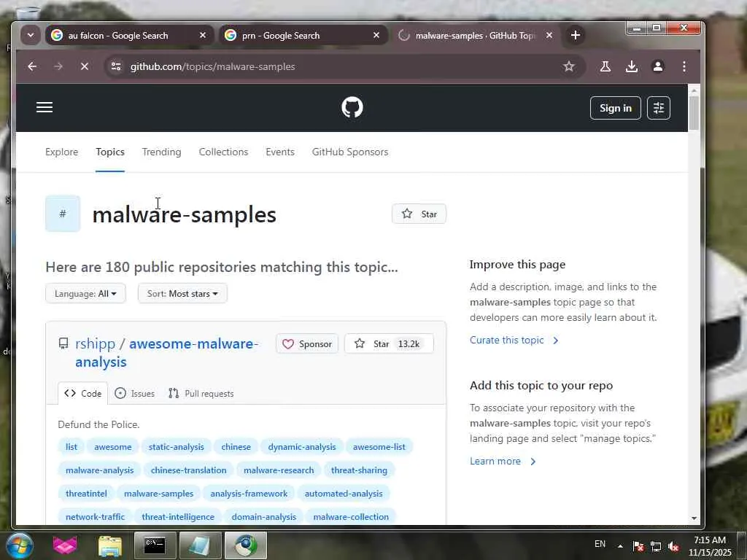Go to the Trending section
747x560 pixels.
pos(161,152)
